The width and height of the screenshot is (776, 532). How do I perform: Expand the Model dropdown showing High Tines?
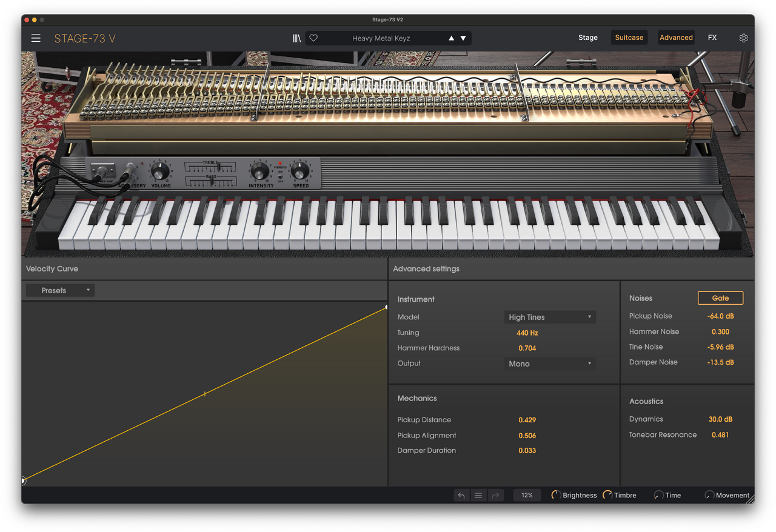(549, 317)
